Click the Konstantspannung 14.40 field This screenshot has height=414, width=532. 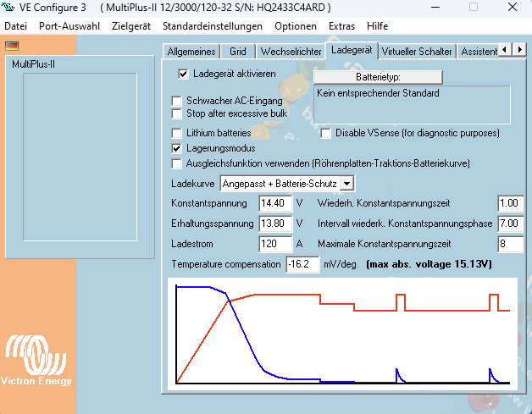(275, 203)
